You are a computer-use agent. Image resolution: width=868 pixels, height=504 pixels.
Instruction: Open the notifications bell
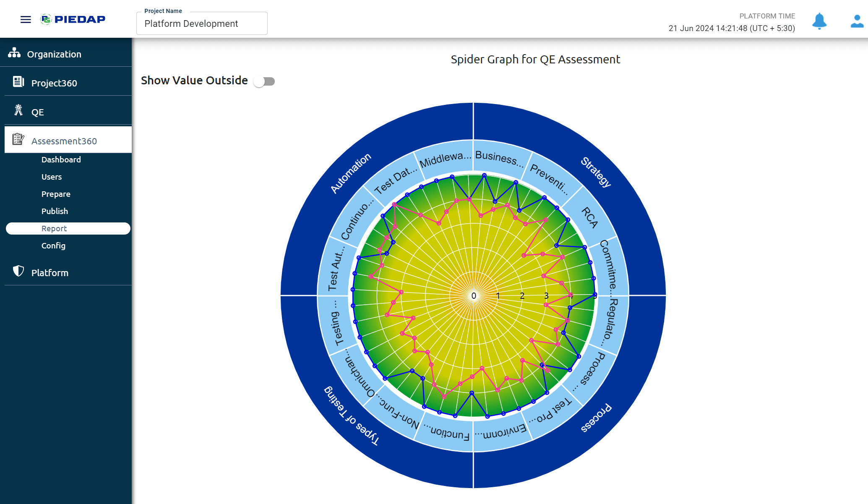[x=819, y=21]
